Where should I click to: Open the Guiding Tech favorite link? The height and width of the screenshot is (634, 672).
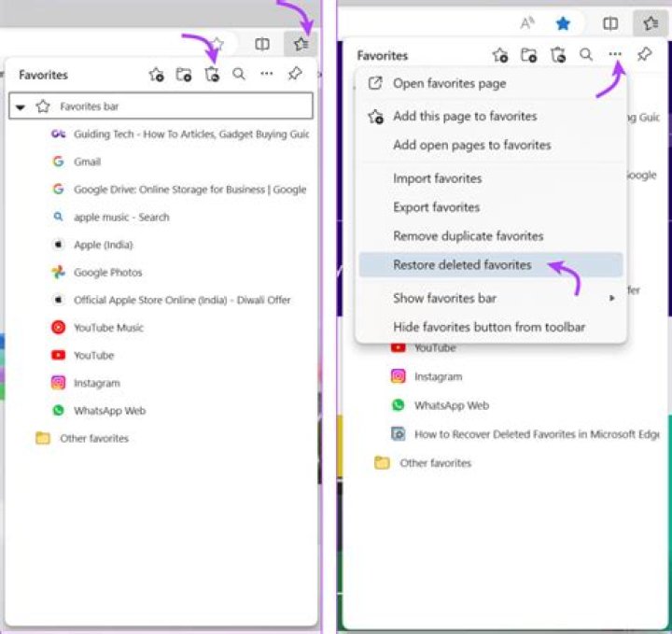pos(191,134)
